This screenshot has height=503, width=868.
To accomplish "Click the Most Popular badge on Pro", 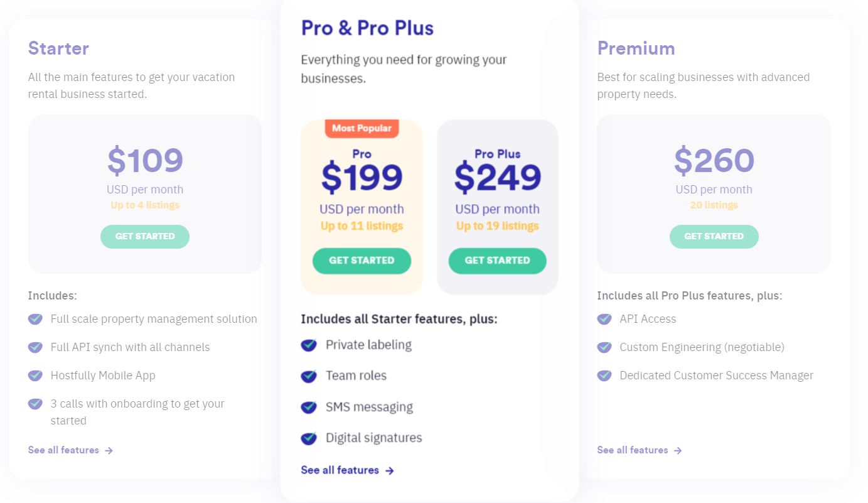I will coord(362,128).
